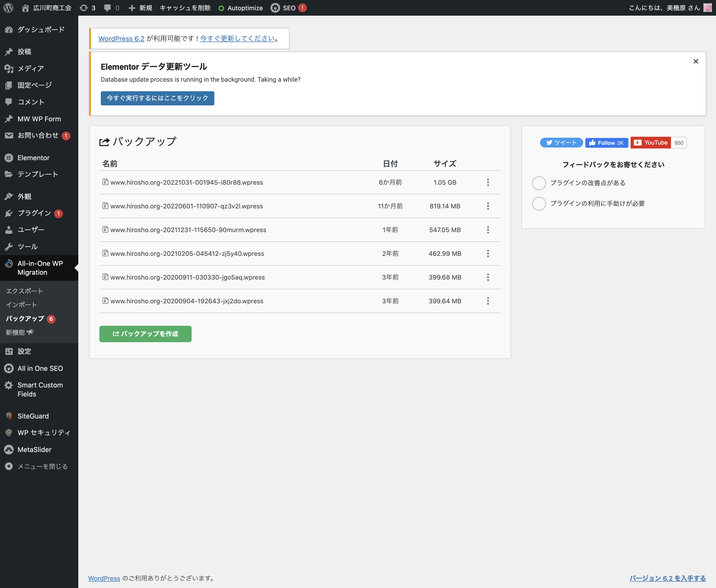716x588 pixels.
Task: Open options menu for 20211231-115650 backup
Action: coord(488,230)
